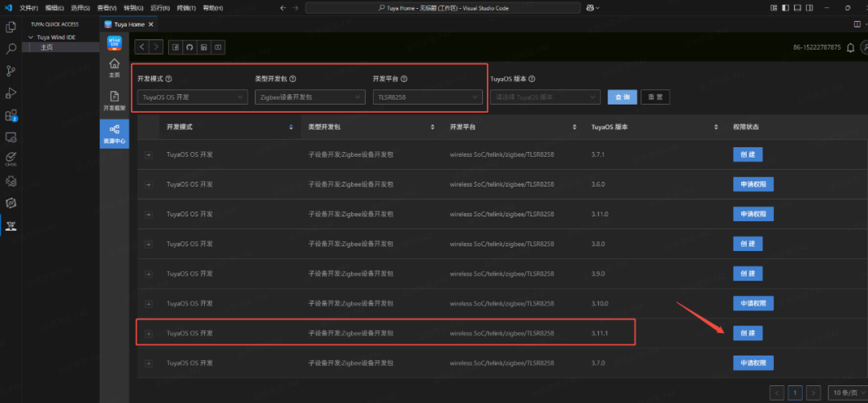This screenshot has height=403, width=868.
Task: Click the VS Code command center search box
Action: tap(443, 8)
